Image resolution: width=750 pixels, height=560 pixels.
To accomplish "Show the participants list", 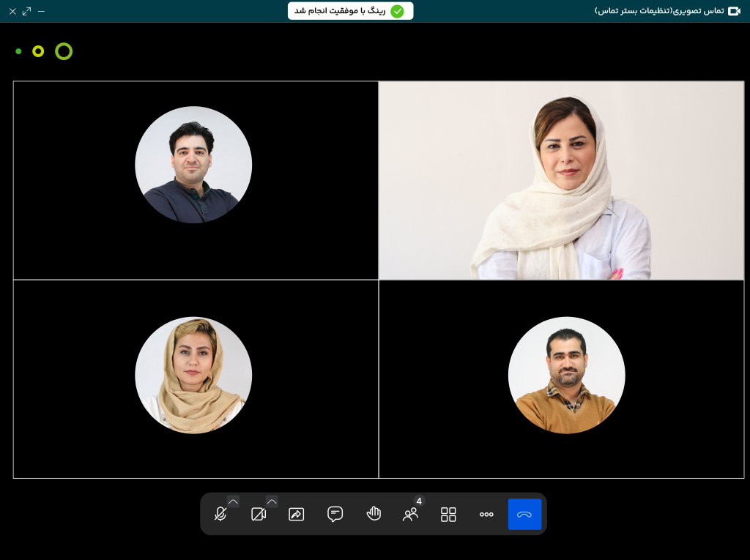I will [410, 515].
